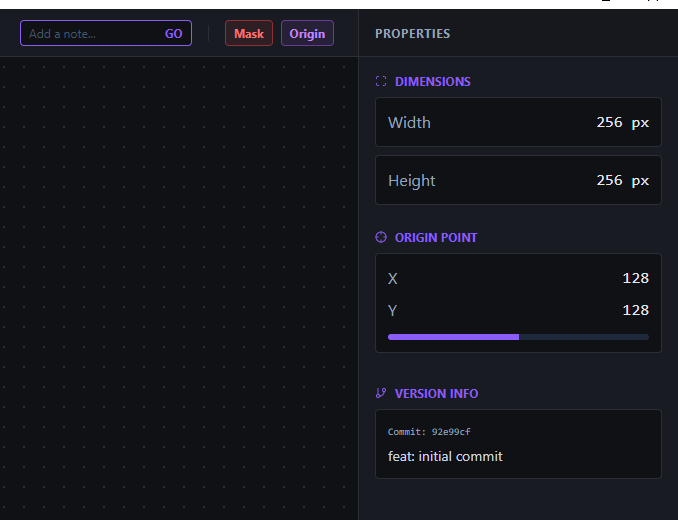Click the DIMENSIONS section title
The image size is (678, 520).
(432, 82)
